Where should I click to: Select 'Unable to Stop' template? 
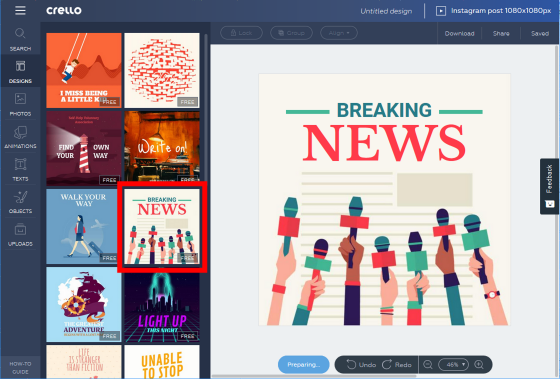pyautogui.click(x=162, y=361)
